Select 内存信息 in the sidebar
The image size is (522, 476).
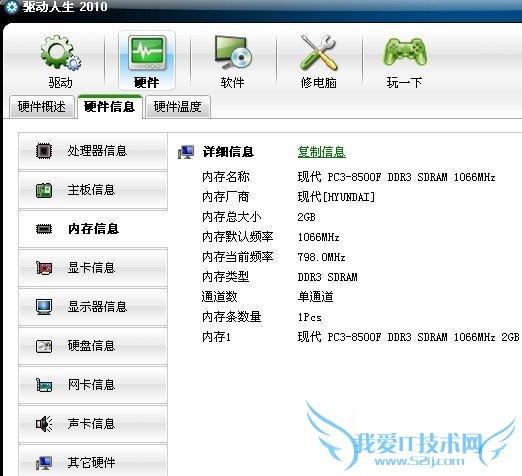click(93, 229)
